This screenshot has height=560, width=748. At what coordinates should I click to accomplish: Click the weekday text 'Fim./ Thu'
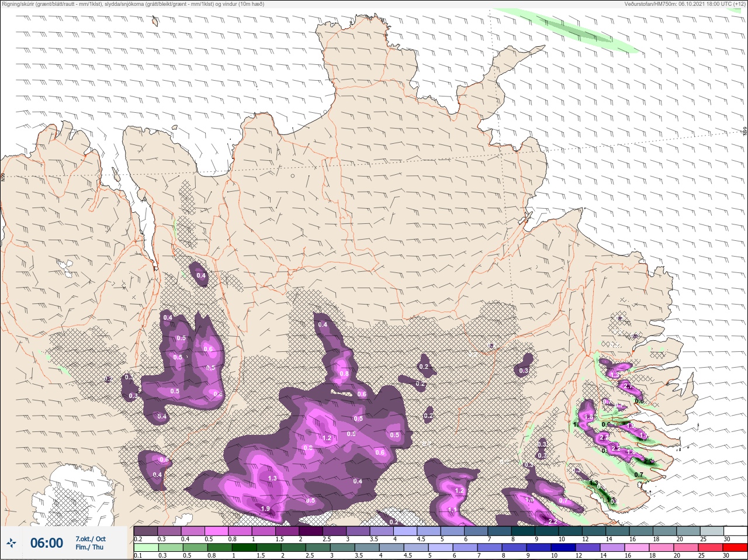click(x=89, y=547)
